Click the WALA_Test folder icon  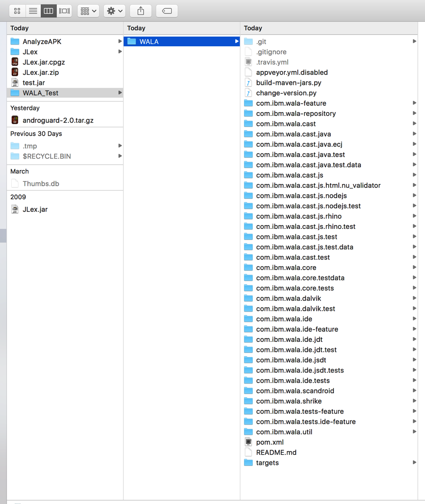[x=15, y=93]
